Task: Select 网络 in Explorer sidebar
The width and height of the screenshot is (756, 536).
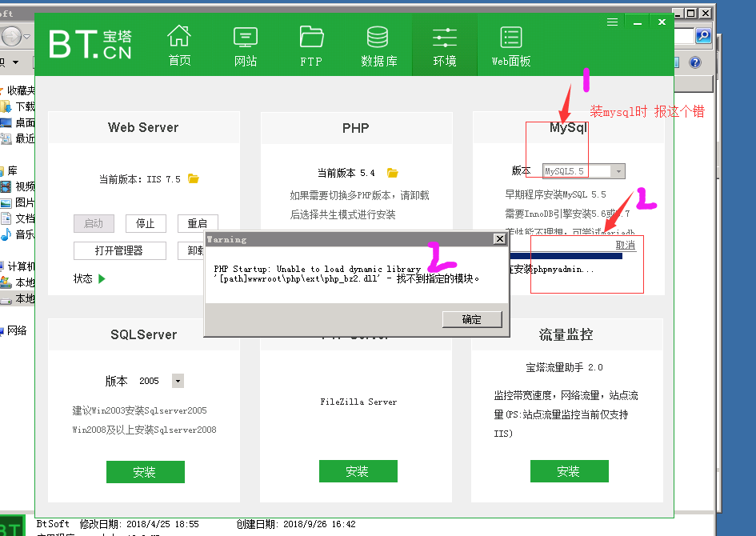Action: [14, 330]
